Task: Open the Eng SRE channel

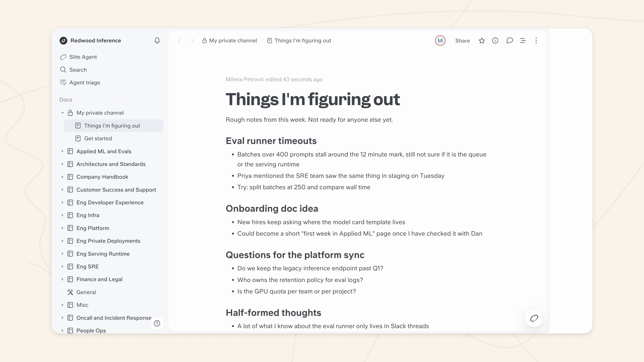Action: pyautogui.click(x=88, y=266)
